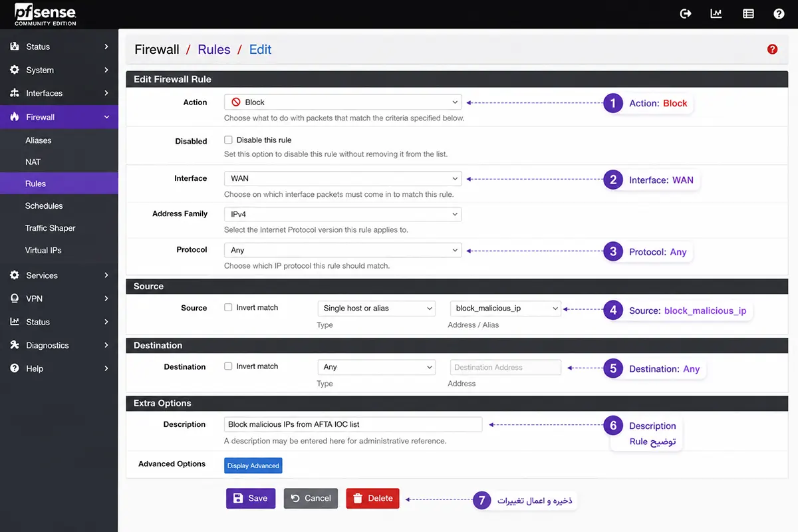Viewport: 798px width, 532px height.
Task: Open the Interface dropdown showing WAN
Action: coord(342,178)
